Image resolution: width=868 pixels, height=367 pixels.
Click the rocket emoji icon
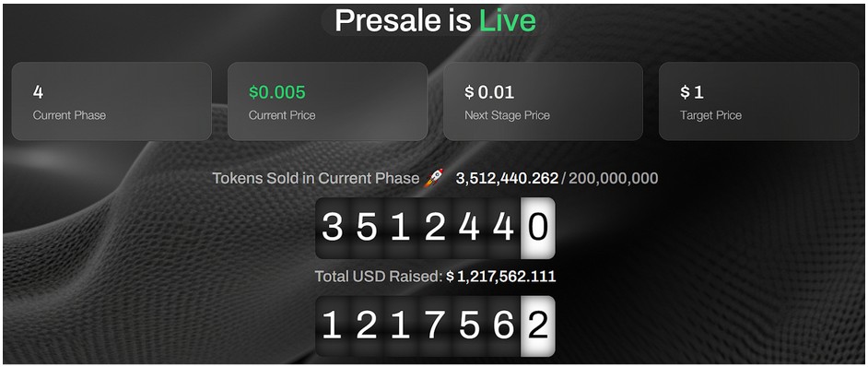coord(433,178)
